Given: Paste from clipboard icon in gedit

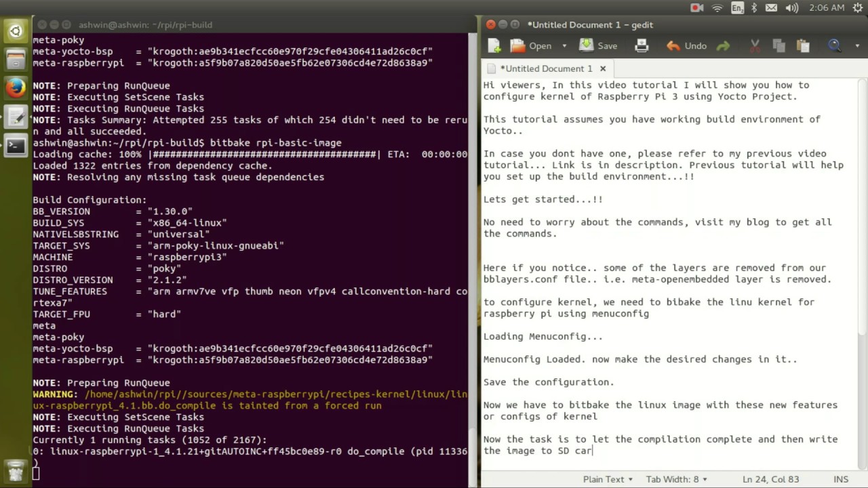Looking at the screenshot, I should click(803, 45).
